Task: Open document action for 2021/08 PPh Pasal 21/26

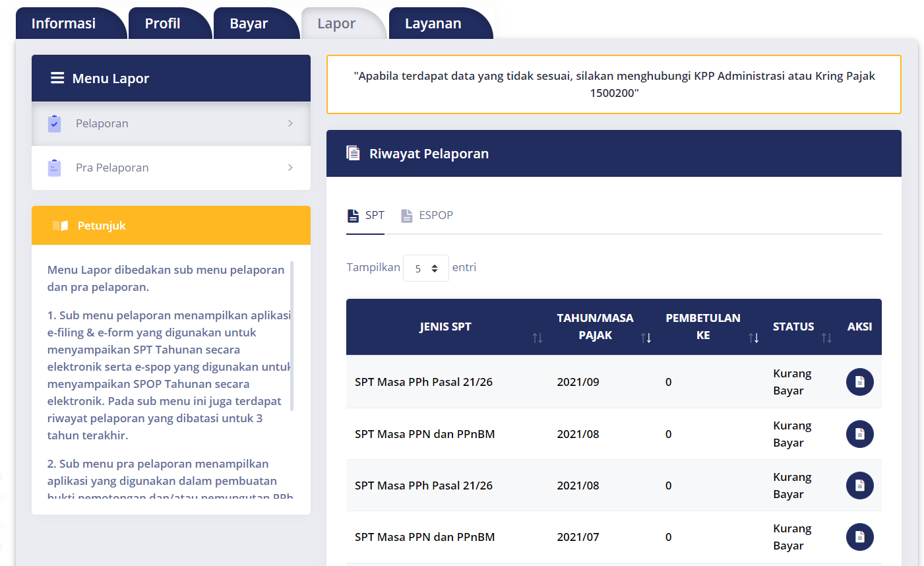Action: pyautogui.click(x=859, y=486)
